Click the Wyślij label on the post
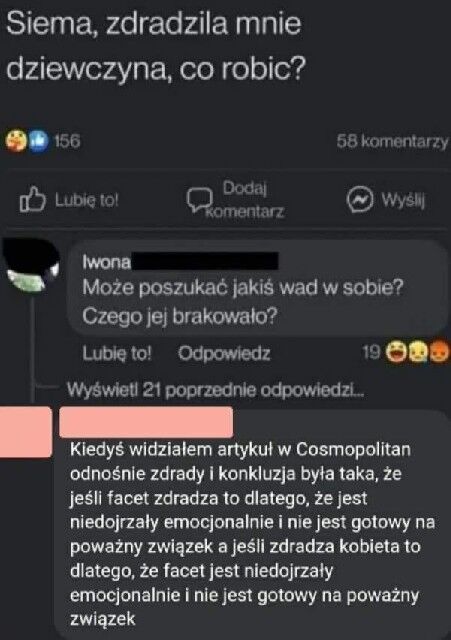 click(403, 200)
